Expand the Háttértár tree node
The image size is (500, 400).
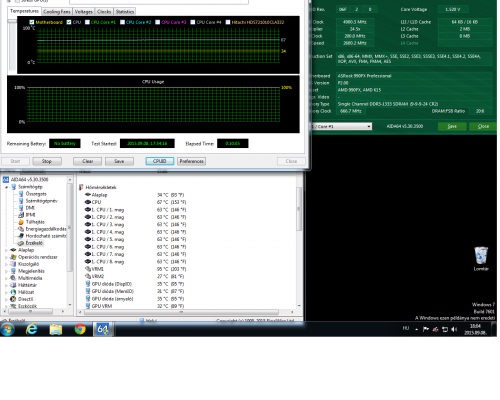click(7, 285)
